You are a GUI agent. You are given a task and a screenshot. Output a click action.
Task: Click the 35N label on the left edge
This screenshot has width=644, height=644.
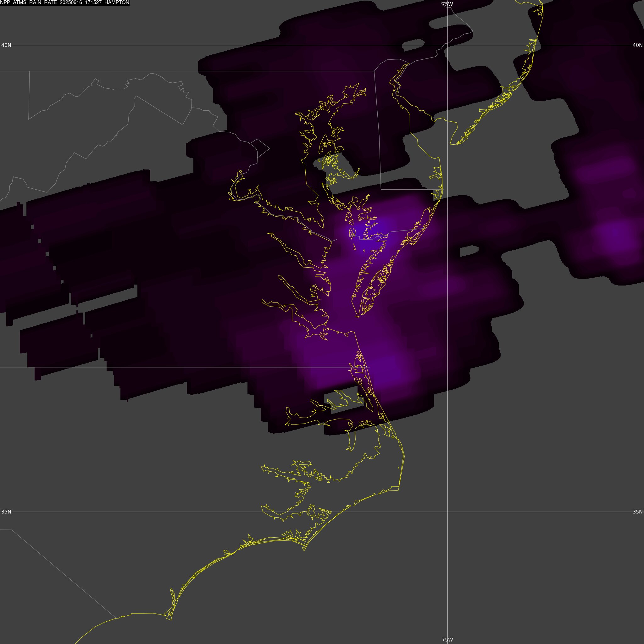pos(6,512)
